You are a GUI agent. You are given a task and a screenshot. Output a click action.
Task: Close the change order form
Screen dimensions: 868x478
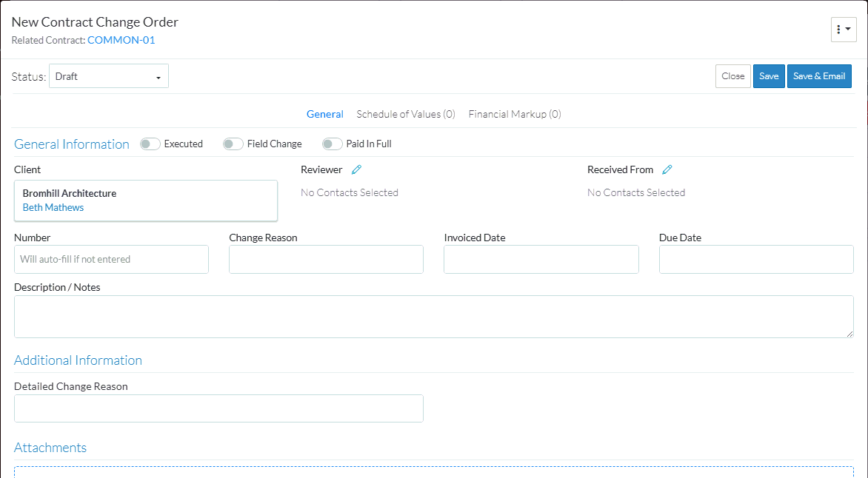[732, 76]
